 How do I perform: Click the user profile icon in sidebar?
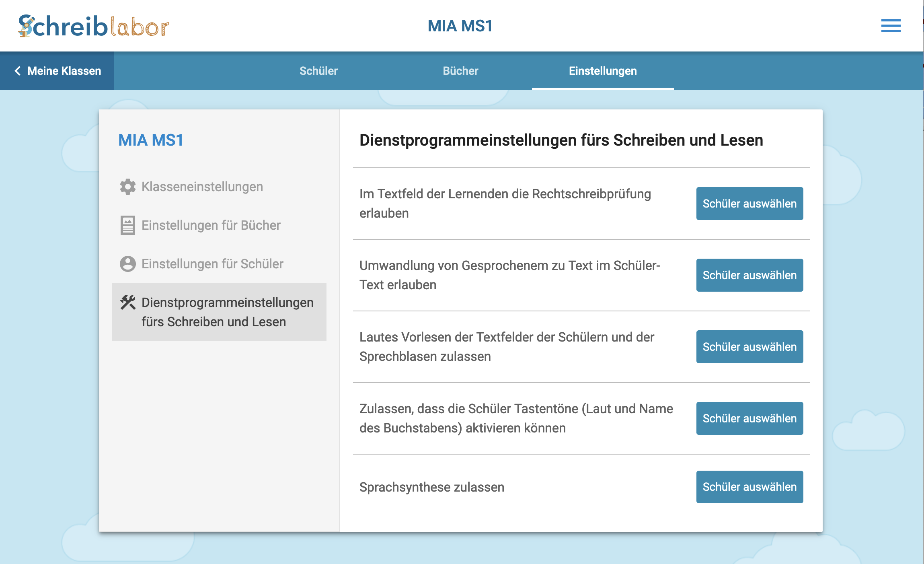[x=128, y=264]
